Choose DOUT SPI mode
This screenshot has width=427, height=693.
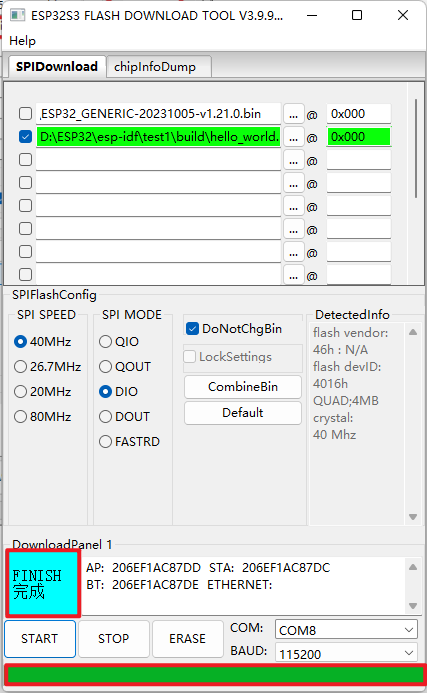125,417
